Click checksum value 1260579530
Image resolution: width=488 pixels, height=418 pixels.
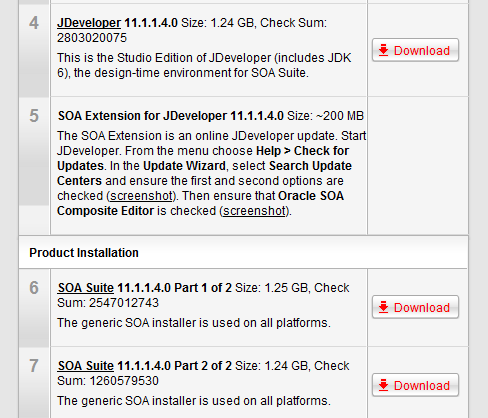tap(124, 381)
